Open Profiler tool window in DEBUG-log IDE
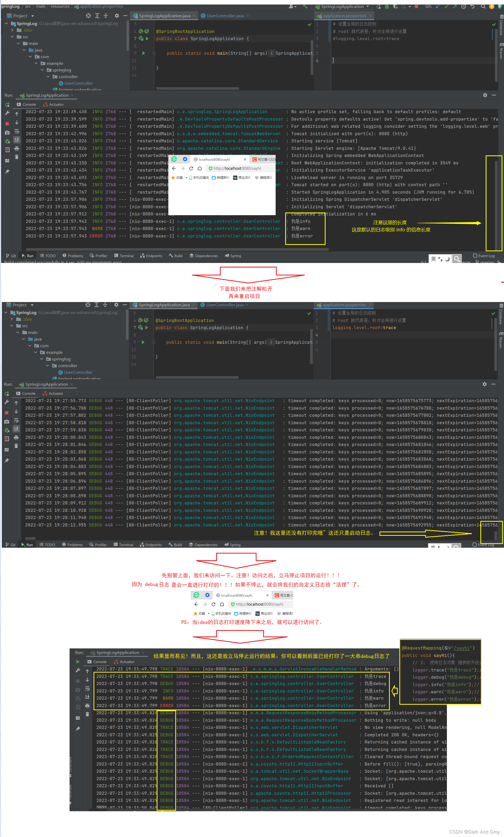This screenshot has width=504, height=837. pos(98,545)
